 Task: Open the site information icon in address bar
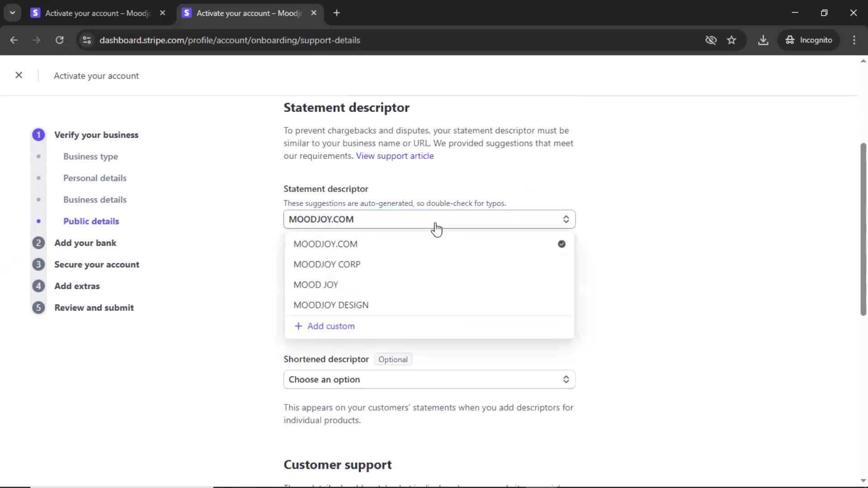[87, 40]
